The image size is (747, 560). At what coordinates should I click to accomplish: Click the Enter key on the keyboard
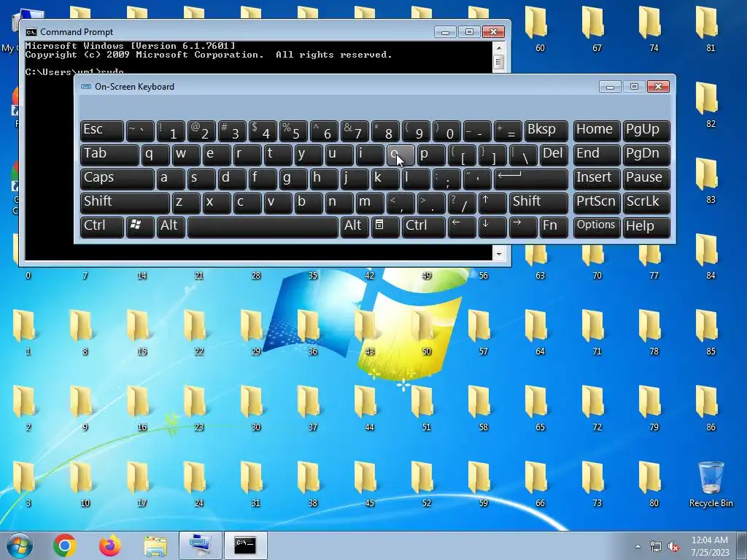click(x=531, y=178)
